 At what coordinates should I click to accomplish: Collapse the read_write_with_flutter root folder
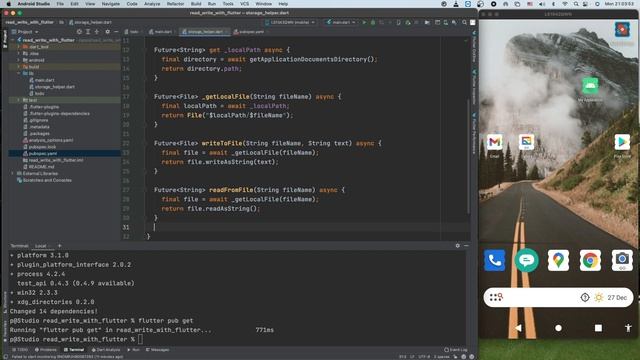13,40
